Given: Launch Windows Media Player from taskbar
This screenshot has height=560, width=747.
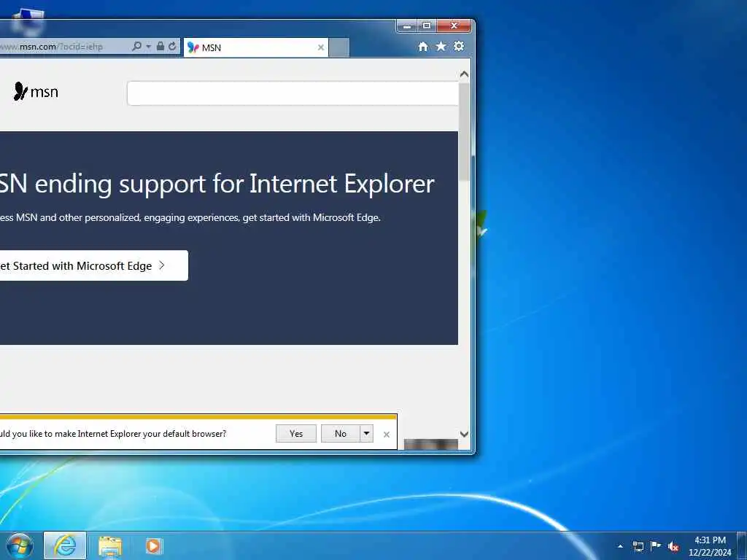Looking at the screenshot, I should pyautogui.click(x=153, y=546).
